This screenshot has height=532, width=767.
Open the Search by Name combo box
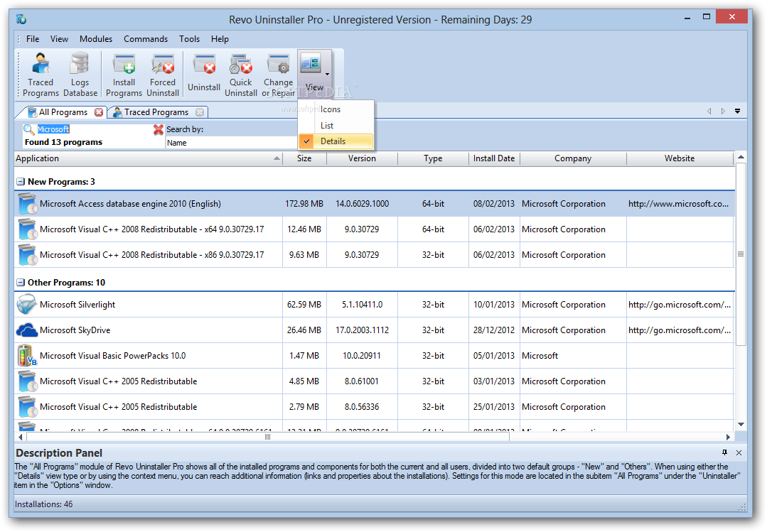[x=231, y=143]
